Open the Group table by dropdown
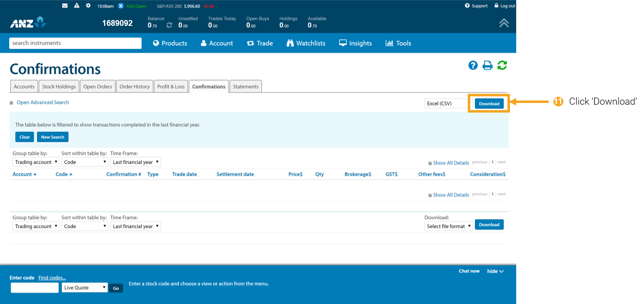The image size is (644, 304). coord(35,162)
